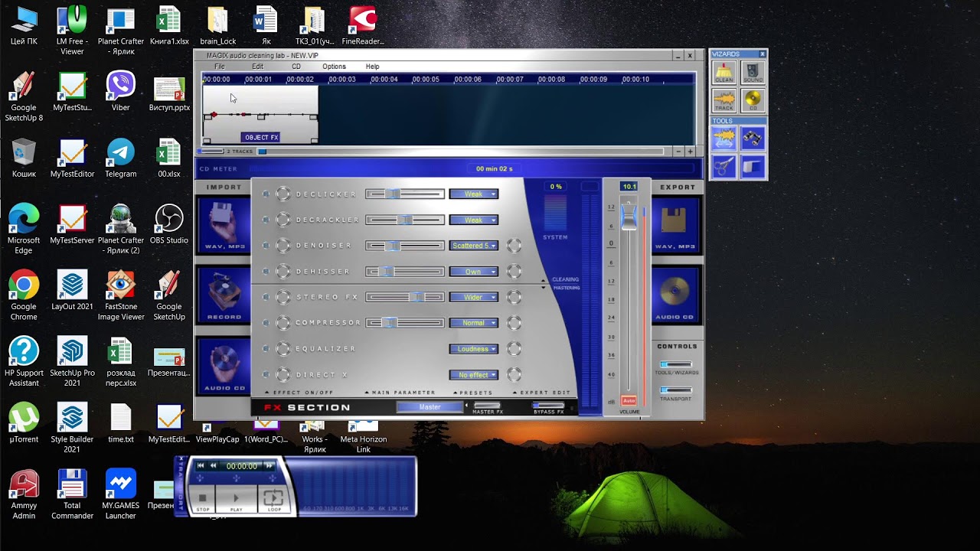Start playback with the Play button
Viewport: 980px width, 551px height.
(x=236, y=500)
